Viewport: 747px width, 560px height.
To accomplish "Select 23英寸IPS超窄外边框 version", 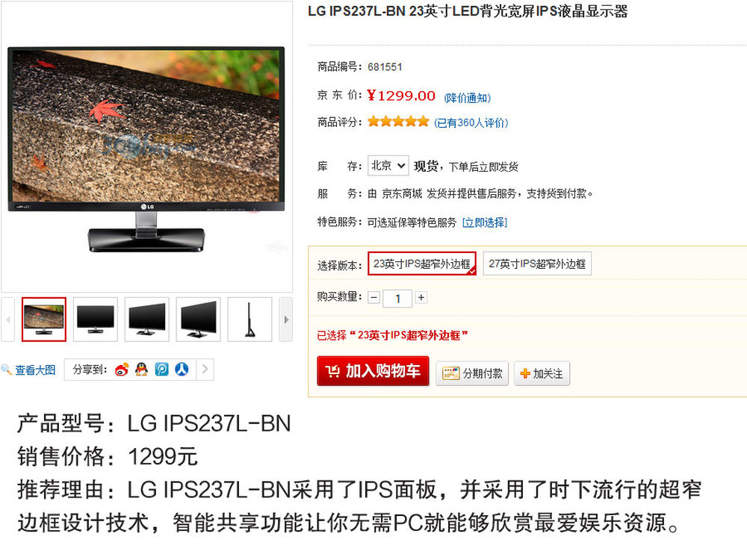I will click(421, 264).
